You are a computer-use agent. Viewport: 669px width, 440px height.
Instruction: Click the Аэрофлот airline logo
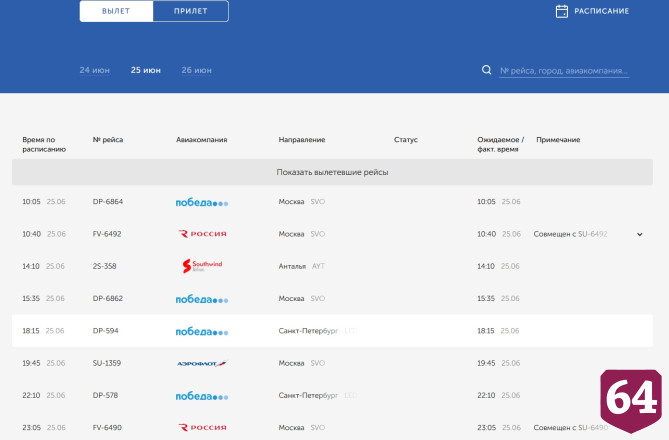click(x=202, y=364)
